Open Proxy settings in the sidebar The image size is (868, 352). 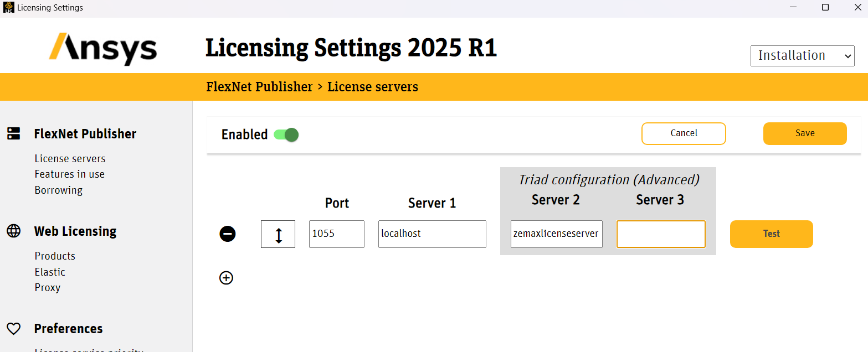(48, 288)
